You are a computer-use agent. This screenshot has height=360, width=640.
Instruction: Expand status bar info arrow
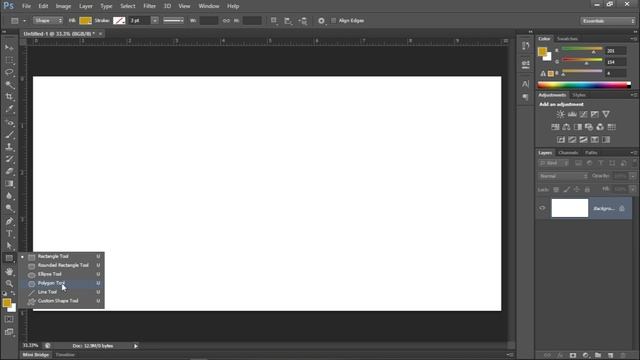pyautogui.click(x=136, y=346)
